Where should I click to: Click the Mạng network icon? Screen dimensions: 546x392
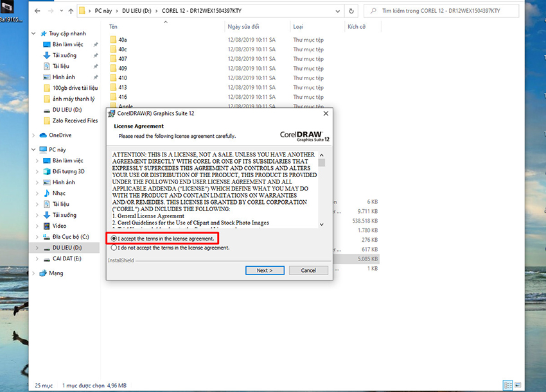[x=43, y=273]
